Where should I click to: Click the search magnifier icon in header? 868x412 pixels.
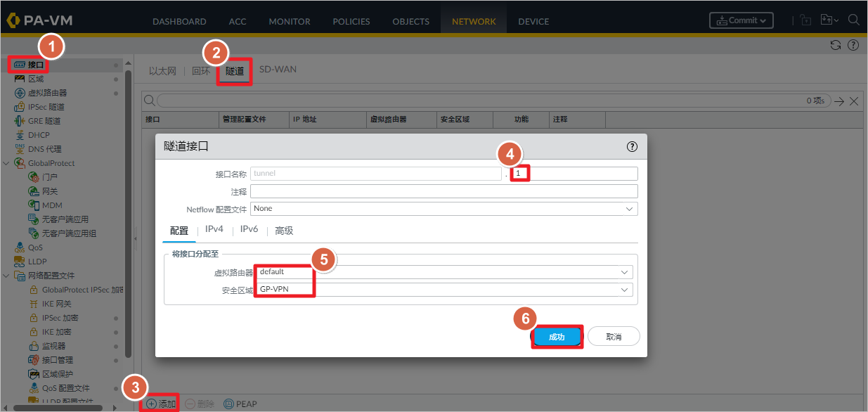(x=854, y=20)
